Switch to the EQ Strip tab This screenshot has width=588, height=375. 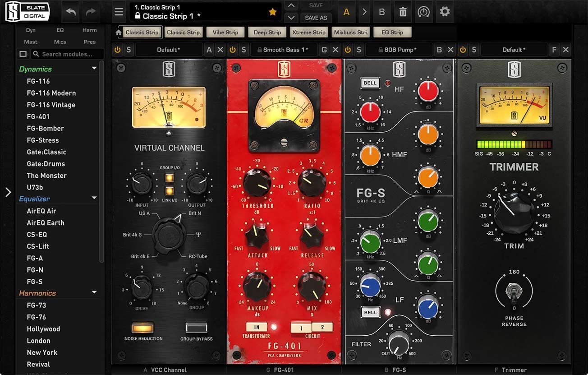point(392,32)
